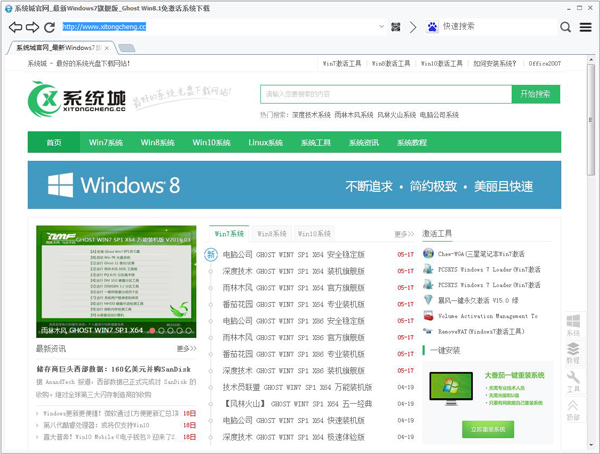
Task: Open the browser hamburger menu
Action: 585,27
